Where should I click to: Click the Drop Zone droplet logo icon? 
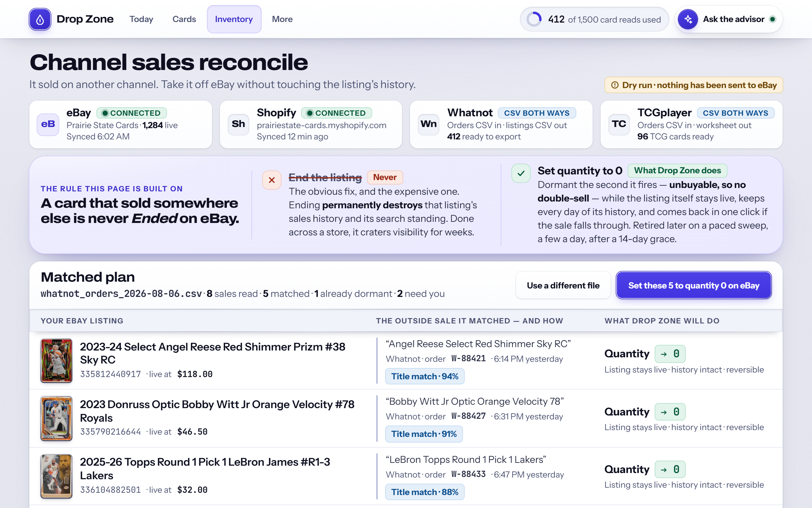pyautogui.click(x=40, y=19)
